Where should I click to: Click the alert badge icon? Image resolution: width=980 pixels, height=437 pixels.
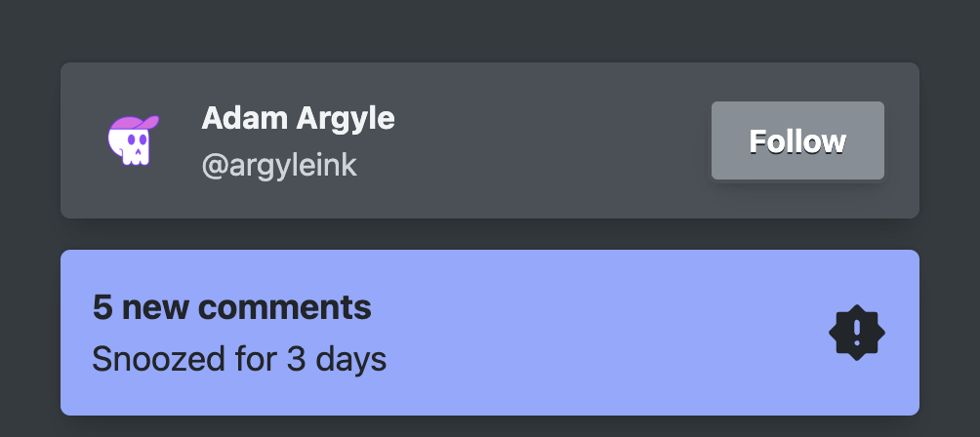click(856, 334)
